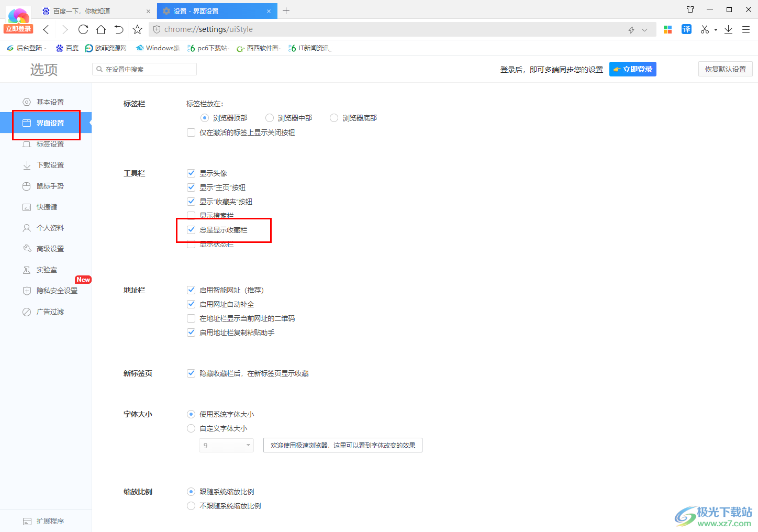Enable 在地址栏显示当前网址的二维码
The width and height of the screenshot is (758, 532).
191,318
